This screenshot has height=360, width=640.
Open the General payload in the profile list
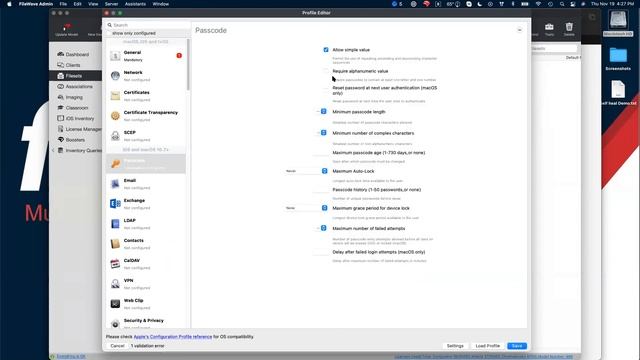[x=146, y=56]
